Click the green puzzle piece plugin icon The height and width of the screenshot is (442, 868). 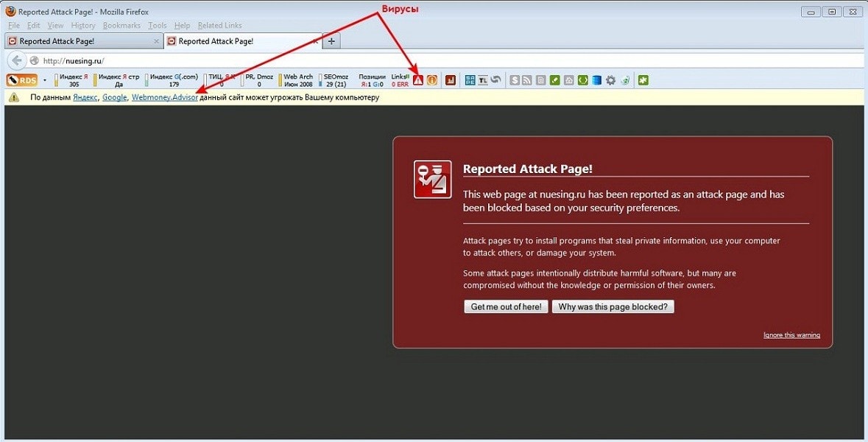pyautogui.click(x=643, y=80)
